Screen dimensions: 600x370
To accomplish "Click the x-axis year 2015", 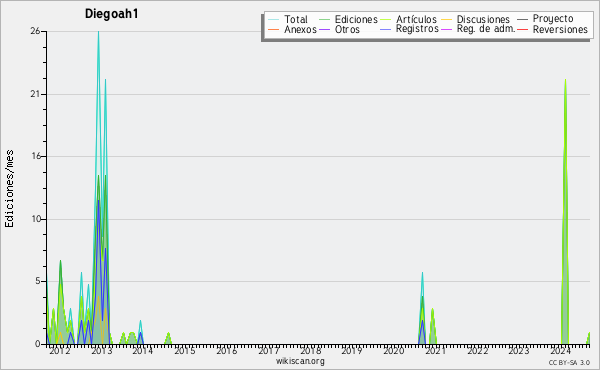I will 185,351.
